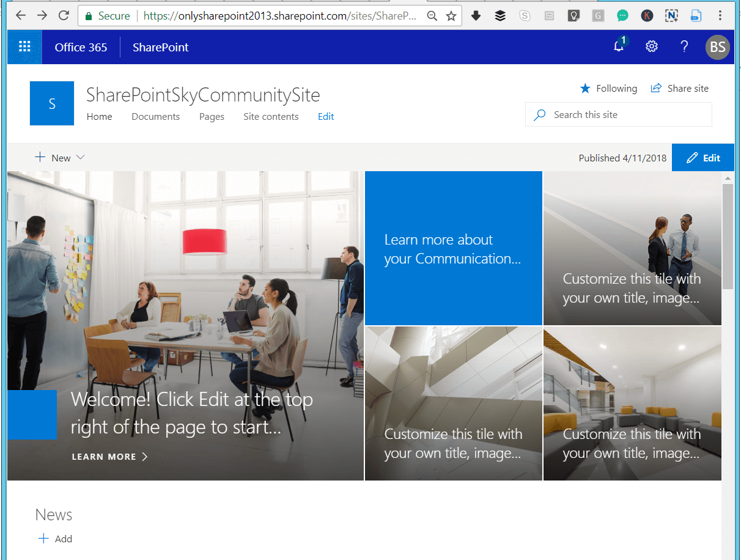
Task: Click the Edit button at top right
Action: coord(702,157)
